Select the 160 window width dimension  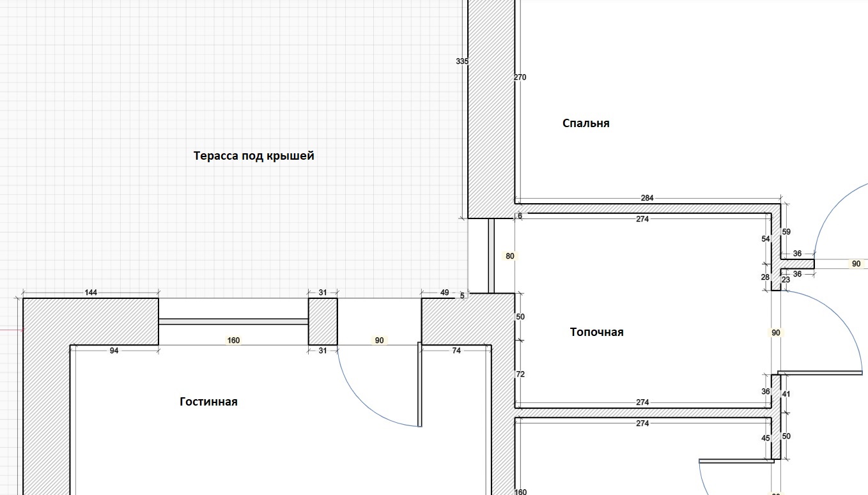(234, 340)
